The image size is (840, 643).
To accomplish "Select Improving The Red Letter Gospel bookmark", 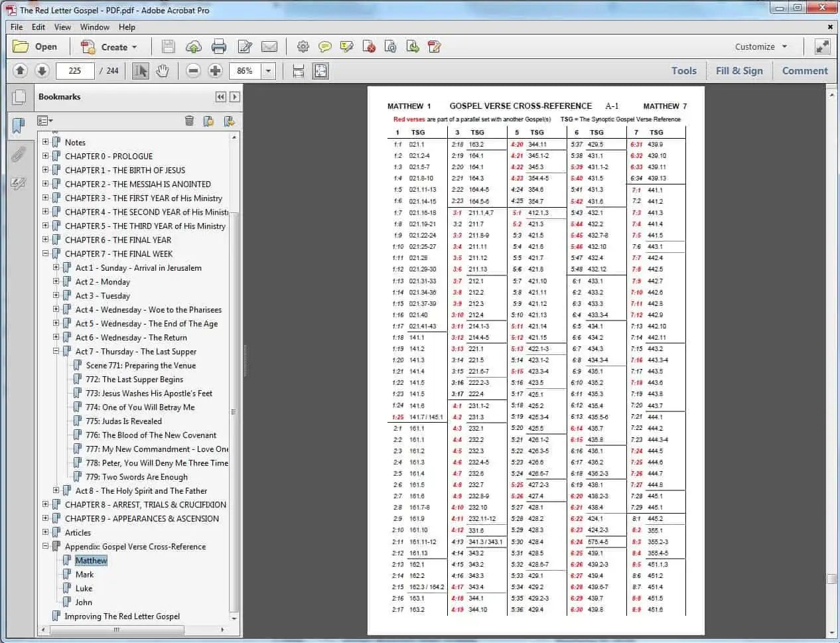I will click(x=122, y=616).
